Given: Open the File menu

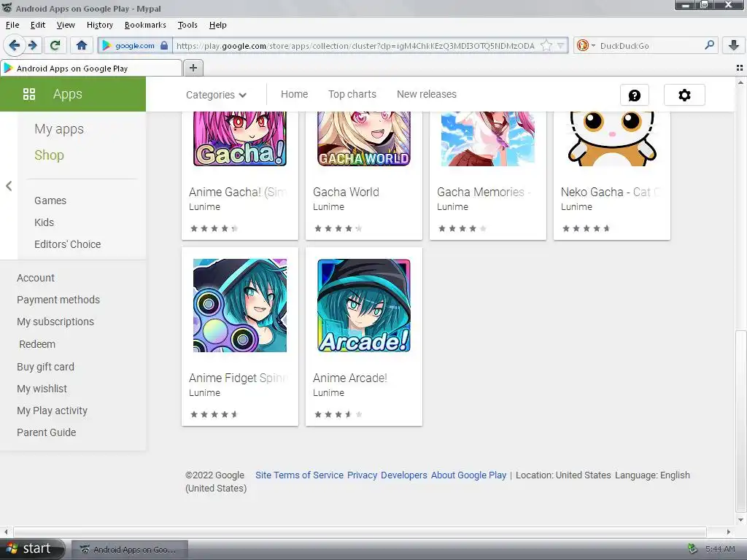Looking at the screenshot, I should pos(12,25).
